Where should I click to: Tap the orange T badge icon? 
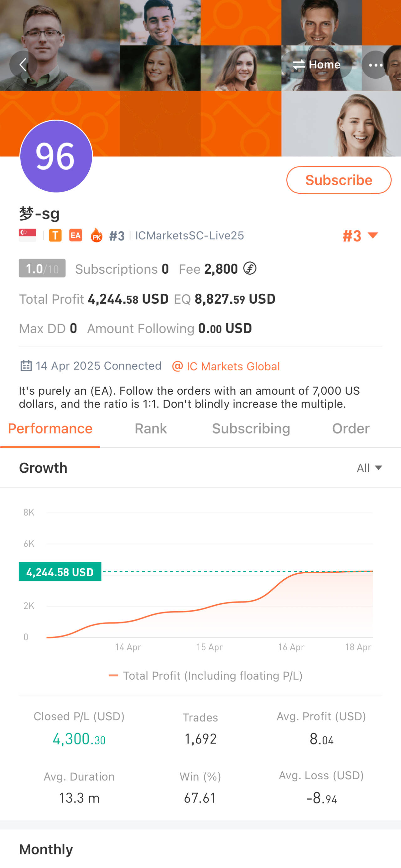55,235
